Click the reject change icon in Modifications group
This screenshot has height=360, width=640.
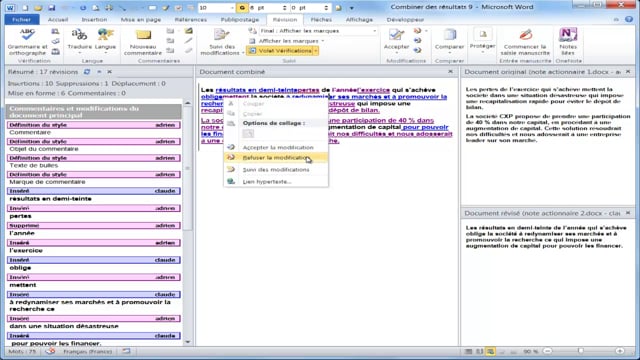[x=417, y=31]
